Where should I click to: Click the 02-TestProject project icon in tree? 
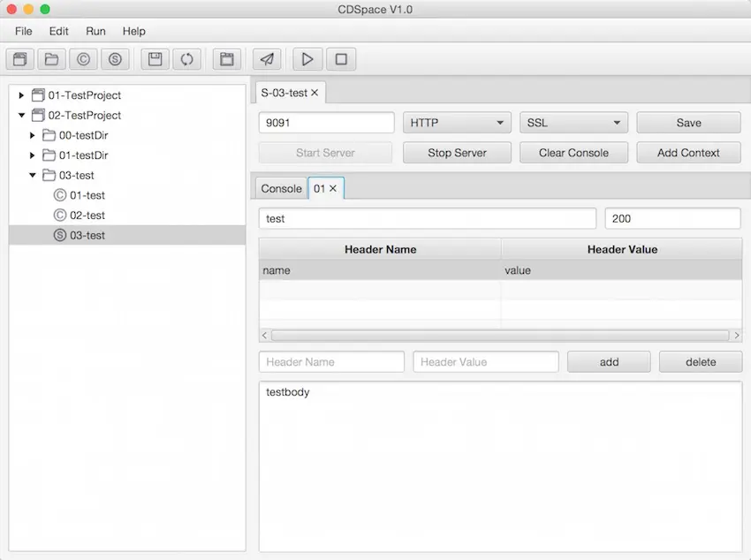tap(38, 116)
